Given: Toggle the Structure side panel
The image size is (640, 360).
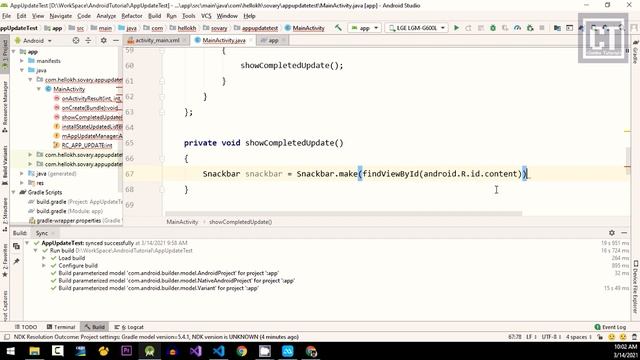Looking at the screenshot, I should (x=4, y=215).
